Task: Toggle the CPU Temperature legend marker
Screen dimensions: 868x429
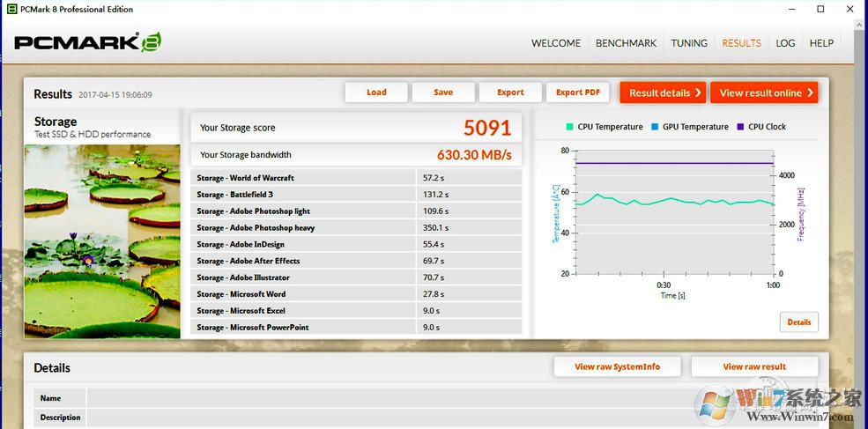Action: (x=570, y=127)
